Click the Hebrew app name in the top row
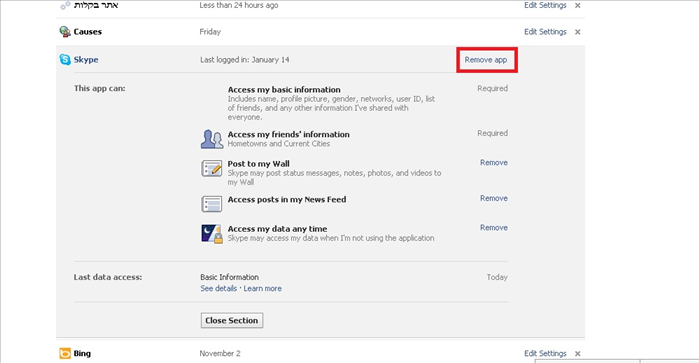The height and width of the screenshot is (363, 699). 96,5
